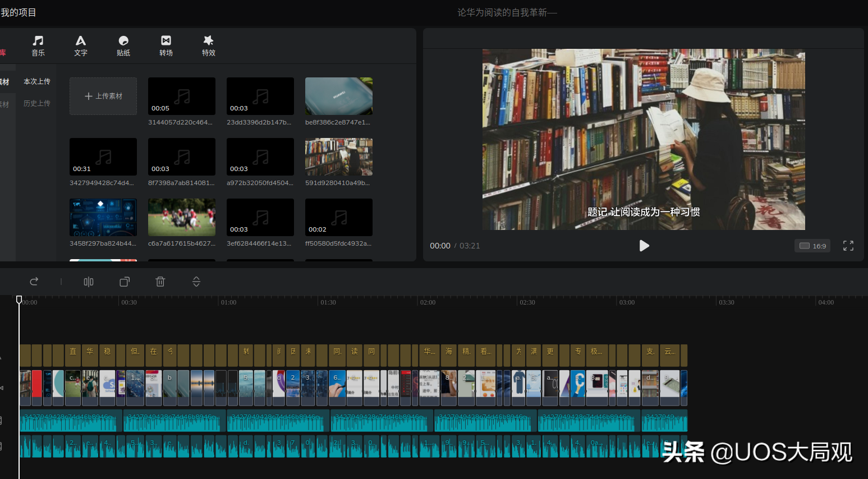The image size is (868, 479).
Task: Delete selected clip with trash icon
Action: 160,282
